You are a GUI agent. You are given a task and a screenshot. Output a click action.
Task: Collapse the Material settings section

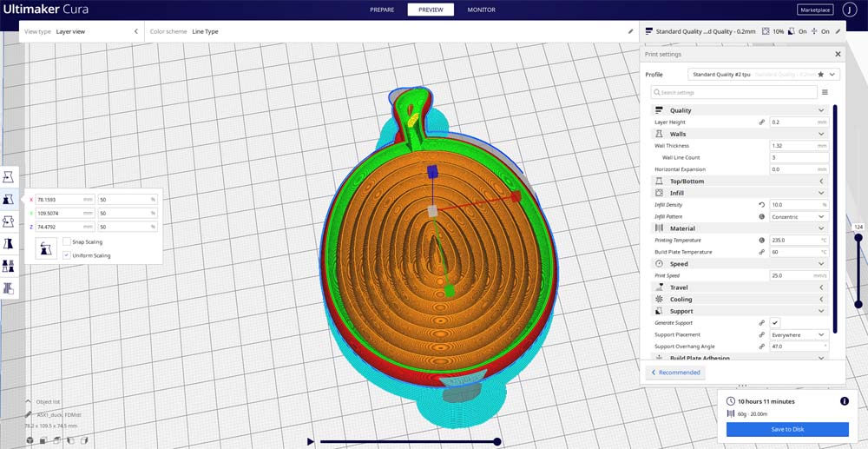pyautogui.click(x=740, y=228)
